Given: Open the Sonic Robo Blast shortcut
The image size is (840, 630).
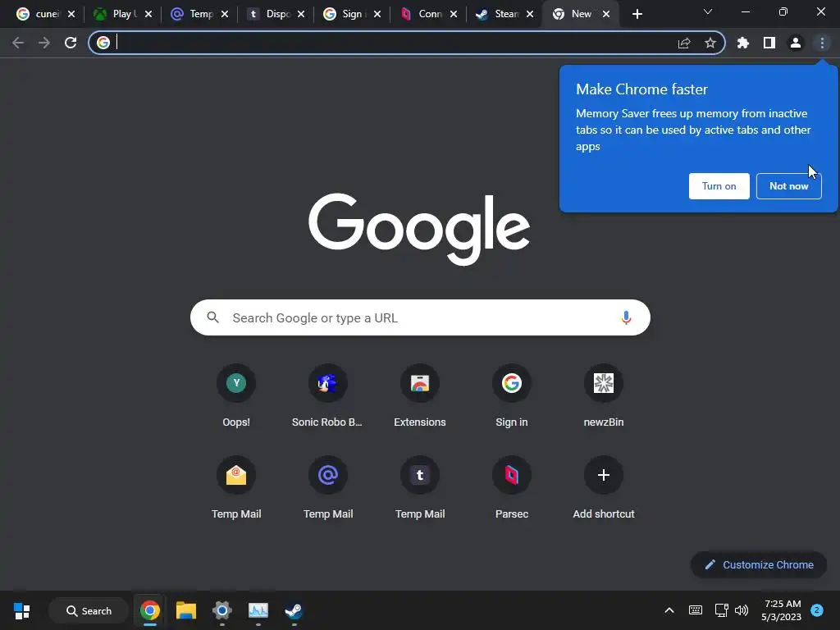Looking at the screenshot, I should (x=328, y=396).
